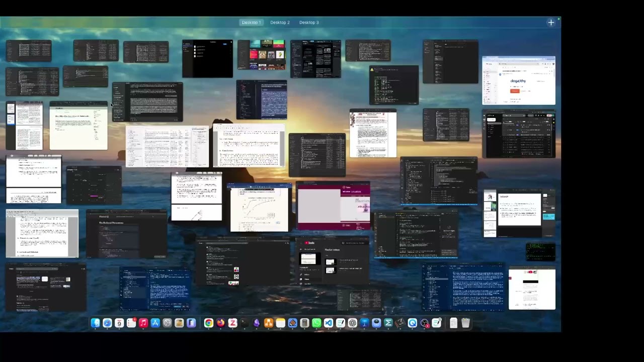Select the window with colorful media tiles

click(x=261, y=54)
